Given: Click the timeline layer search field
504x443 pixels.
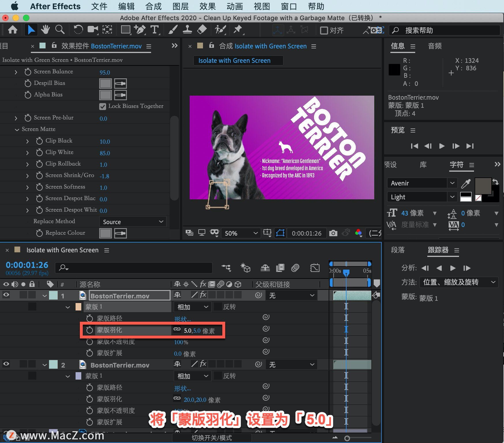Looking at the screenshot, I should (x=134, y=268).
